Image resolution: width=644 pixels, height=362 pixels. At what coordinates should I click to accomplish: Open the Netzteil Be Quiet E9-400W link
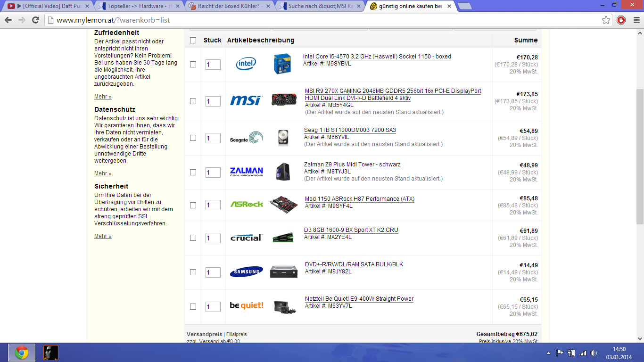[x=359, y=299]
